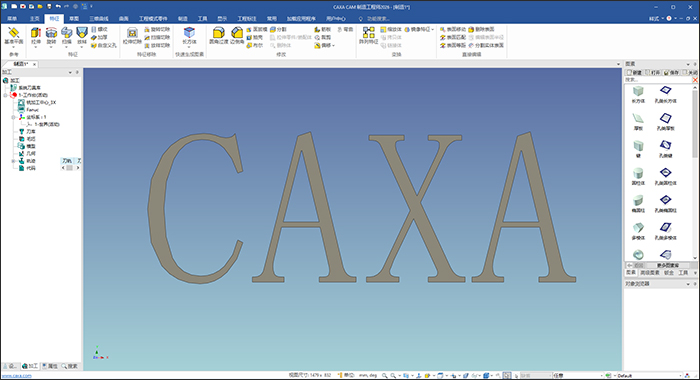Switch to the 显示 display ribbon tab
The width and height of the screenshot is (700, 380).
tap(222, 19)
